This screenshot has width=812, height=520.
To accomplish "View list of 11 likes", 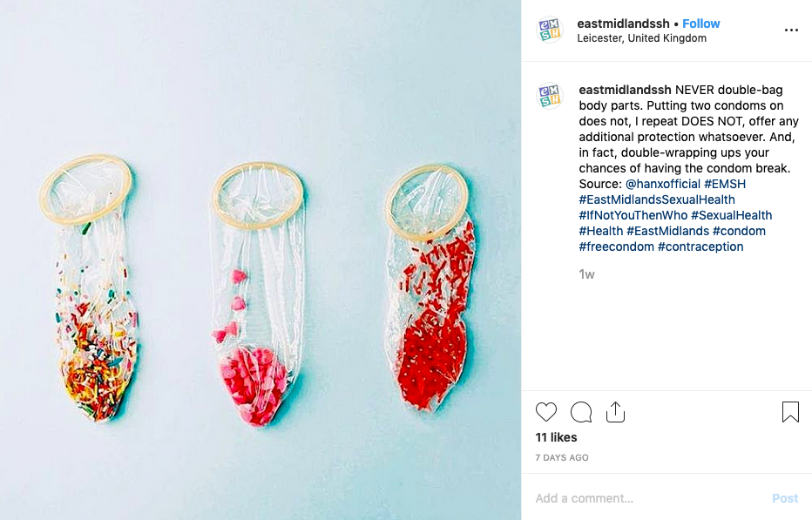I will [556, 437].
